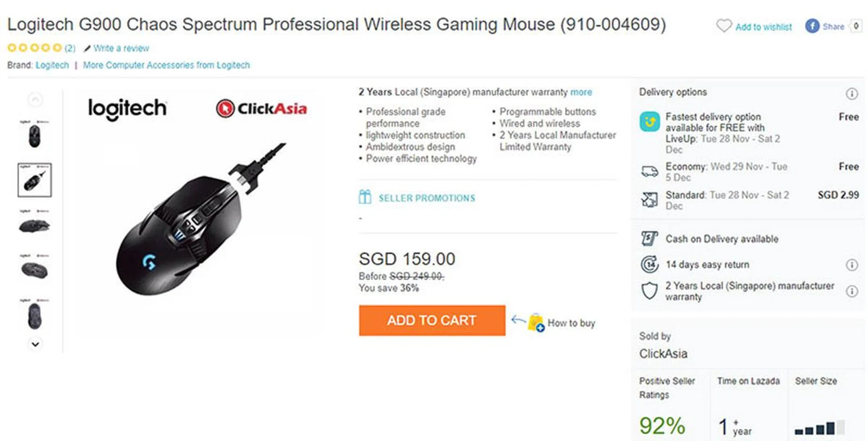The height and width of the screenshot is (441, 868).
Task: Open the ClickAsia seller page
Action: [x=663, y=353]
